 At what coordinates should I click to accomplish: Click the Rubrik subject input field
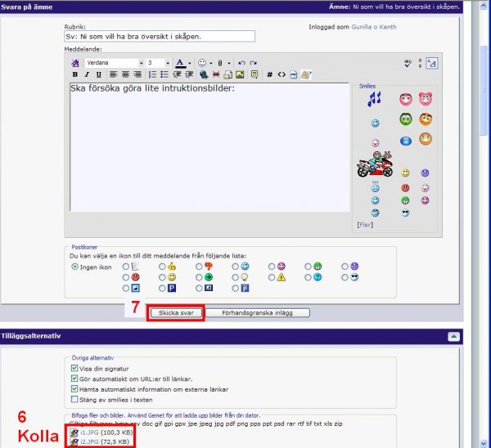point(160,36)
